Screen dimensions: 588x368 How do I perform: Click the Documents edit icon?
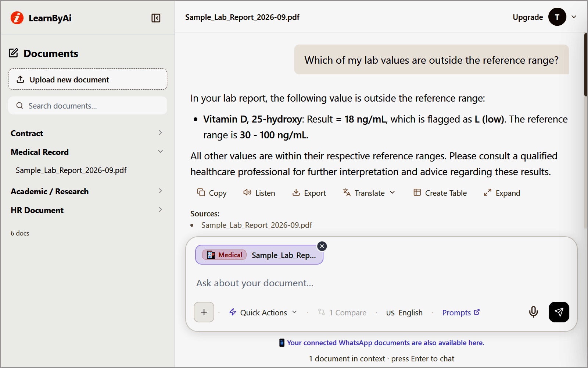pos(14,53)
